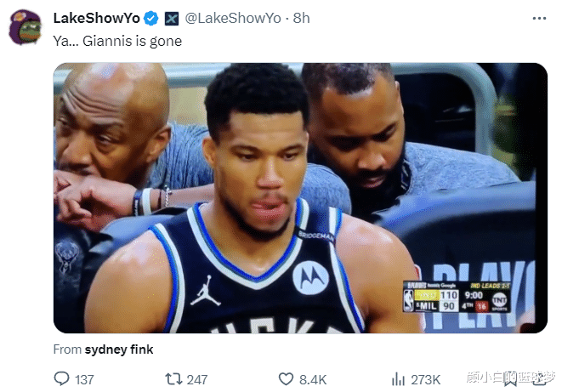Viewport: 562px width, 392px height.
Task: Click the sydney fink source link
Action: (119, 349)
